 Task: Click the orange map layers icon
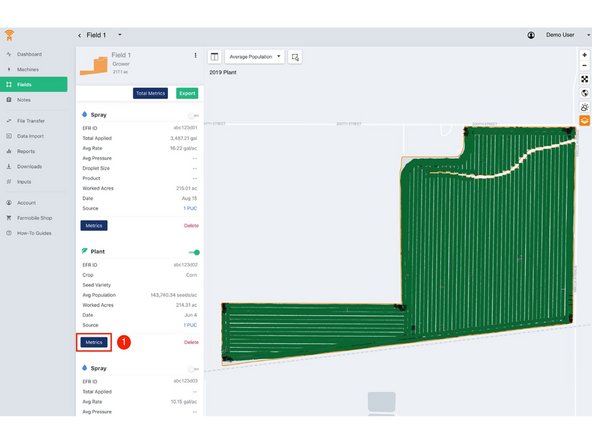tap(584, 121)
